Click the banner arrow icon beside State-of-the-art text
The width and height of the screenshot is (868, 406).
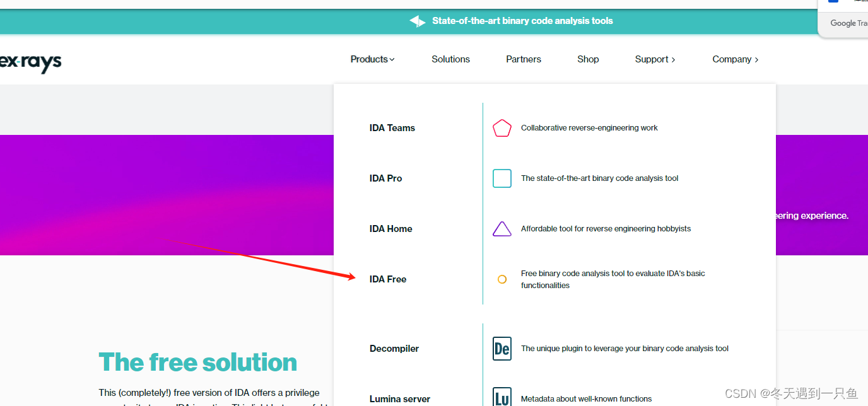pos(418,21)
